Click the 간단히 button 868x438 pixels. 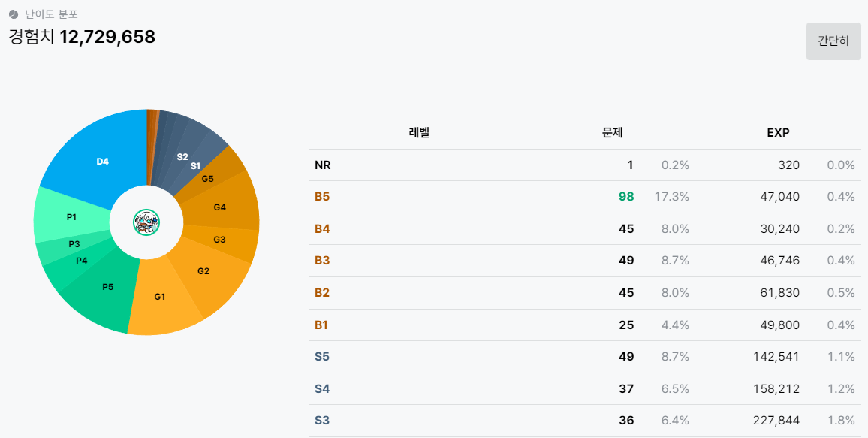(833, 41)
